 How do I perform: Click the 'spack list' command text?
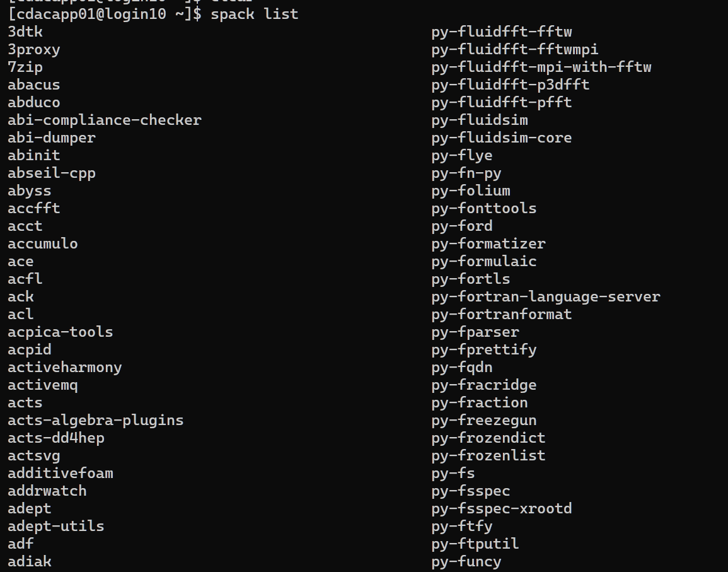[x=254, y=14]
